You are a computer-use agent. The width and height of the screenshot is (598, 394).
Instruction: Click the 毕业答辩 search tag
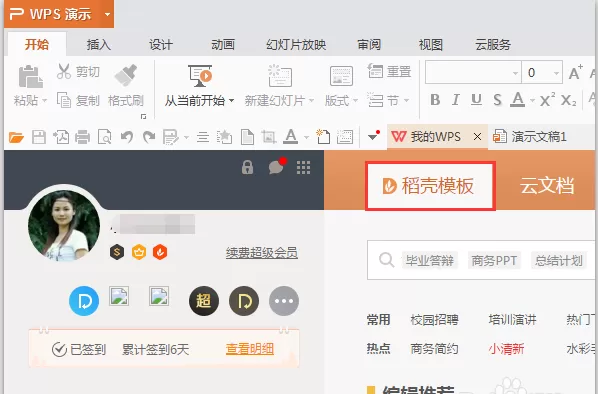pyautogui.click(x=429, y=261)
